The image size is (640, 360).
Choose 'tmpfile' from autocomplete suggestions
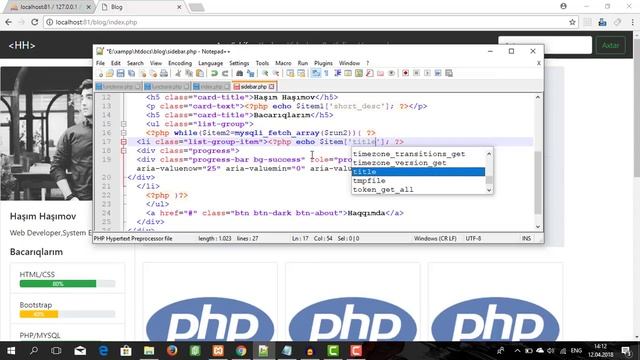pos(418,181)
